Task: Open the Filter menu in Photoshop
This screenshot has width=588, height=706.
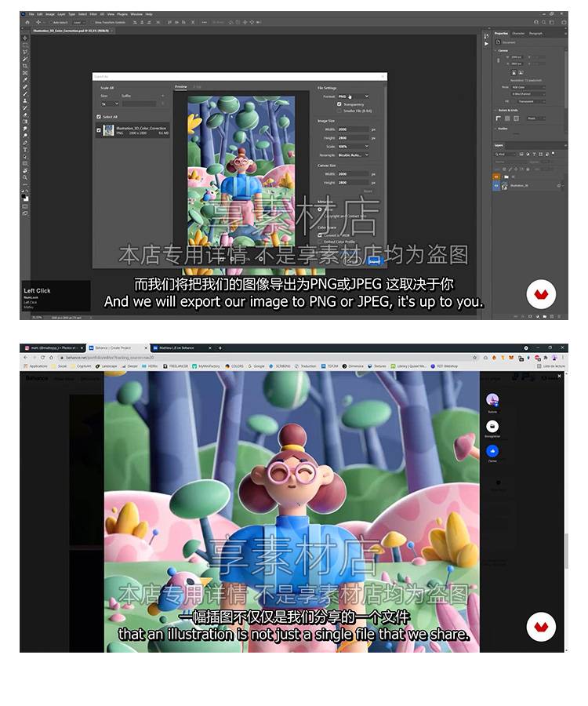Action: point(93,14)
